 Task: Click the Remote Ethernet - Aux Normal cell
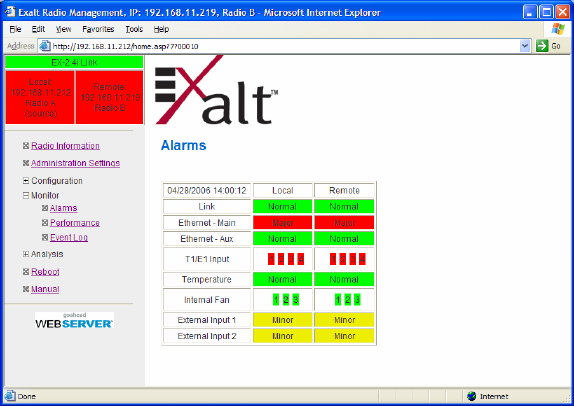(344, 239)
